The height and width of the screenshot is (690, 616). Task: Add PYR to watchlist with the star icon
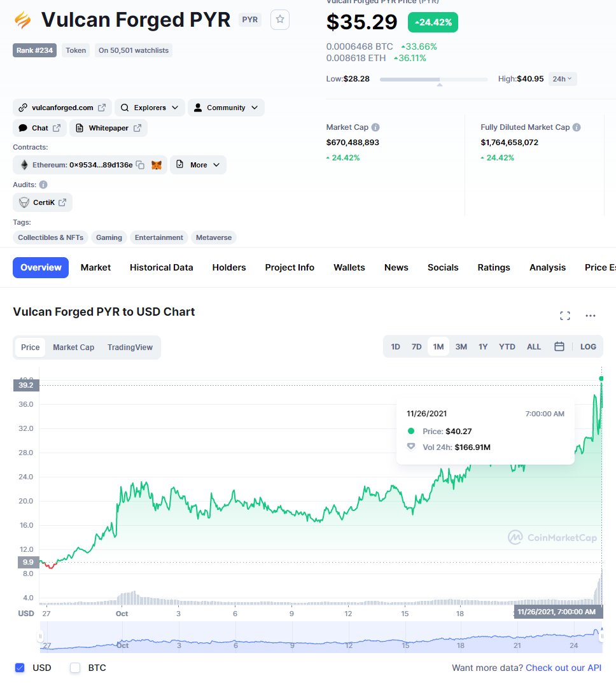(280, 19)
